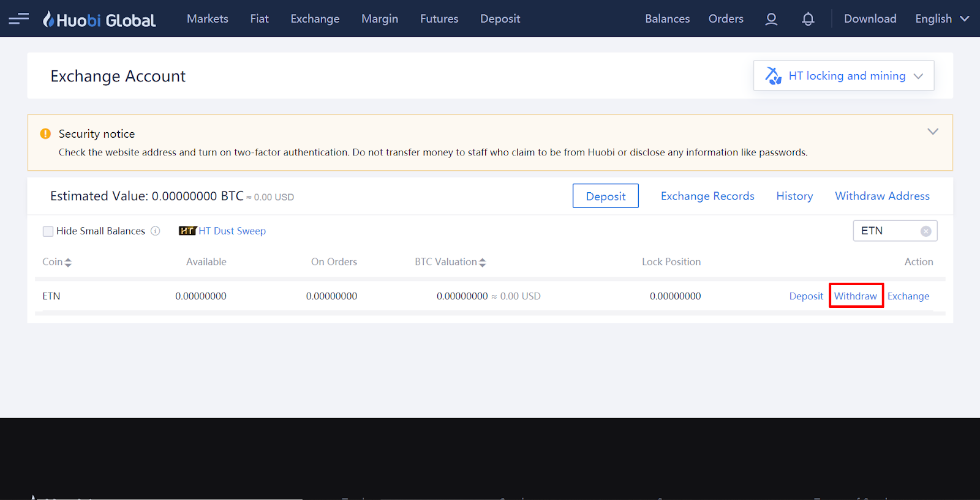Open HT locking and mining dropdown
The width and height of the screenshot is (980, 500).
(x=843, y=75)
